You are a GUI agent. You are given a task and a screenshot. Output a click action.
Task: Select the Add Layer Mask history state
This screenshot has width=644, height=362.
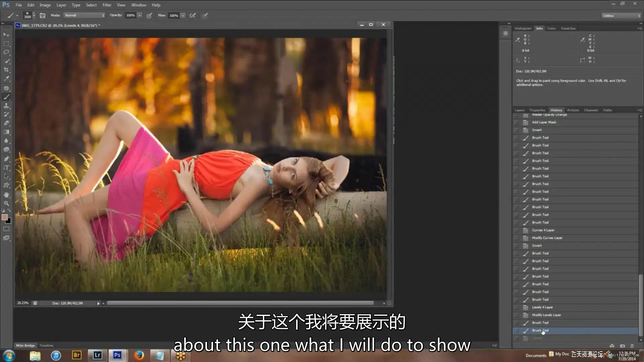(544, 122)
